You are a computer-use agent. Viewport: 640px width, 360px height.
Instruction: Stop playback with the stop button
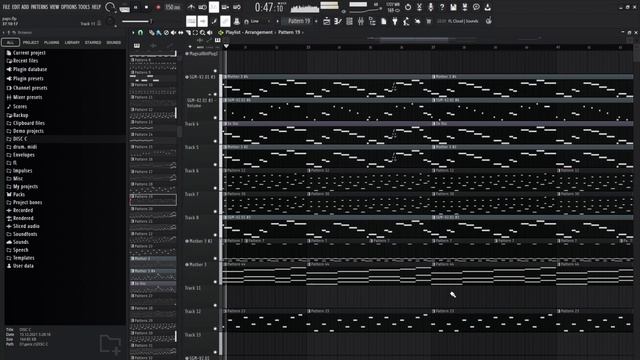coord(147,7)
